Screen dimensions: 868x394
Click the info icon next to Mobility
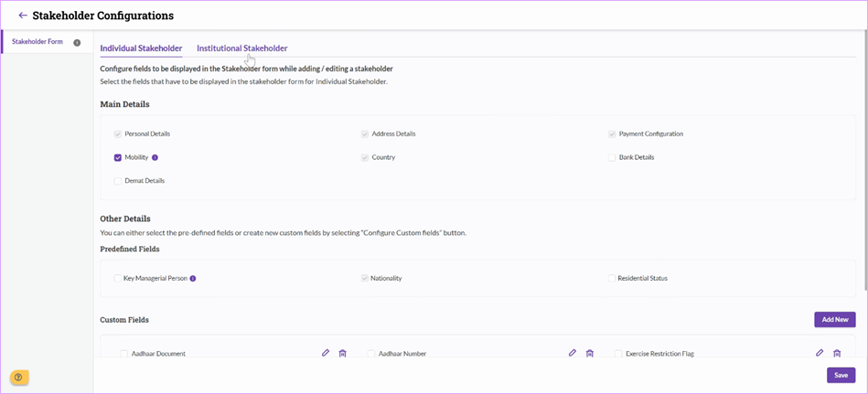[155, 157]
